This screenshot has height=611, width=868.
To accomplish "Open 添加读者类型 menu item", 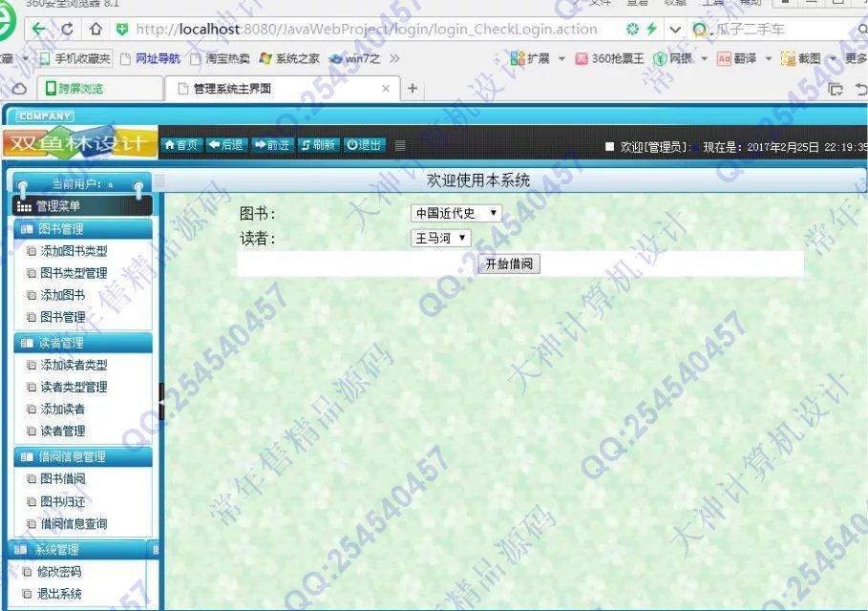I will click(74, 365).
